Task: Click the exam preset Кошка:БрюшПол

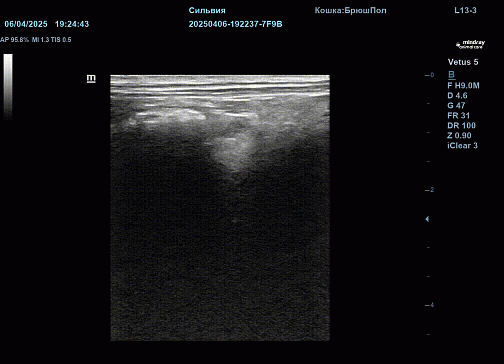Action: [x=350, y=11]
